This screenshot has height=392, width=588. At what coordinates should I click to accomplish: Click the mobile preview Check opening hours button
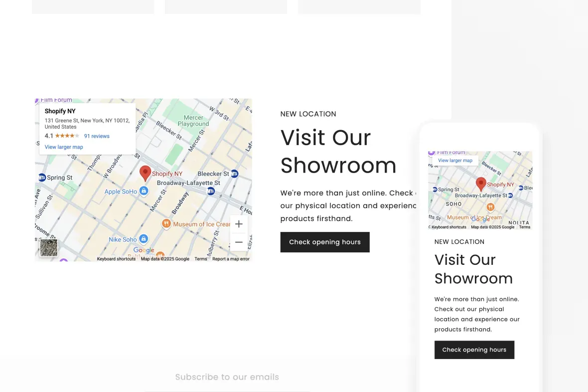[474, 350]
